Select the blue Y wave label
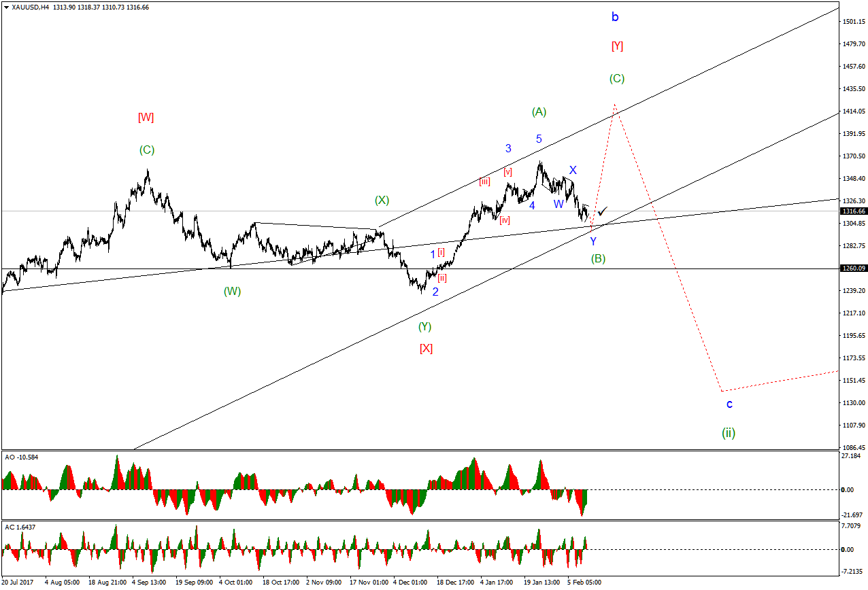 [x=593, y=241]
